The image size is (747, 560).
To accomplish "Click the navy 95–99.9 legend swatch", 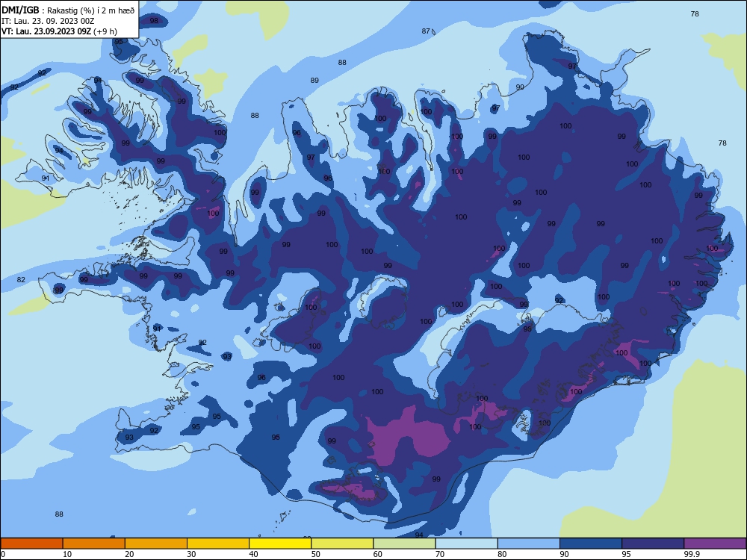I will click(x=653, y=544).
